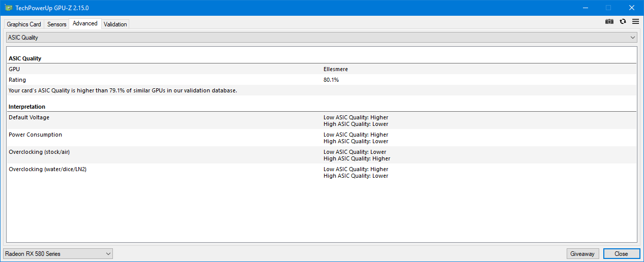The image size is (644, 262).
Task: Select the Overclocking (stock/air) row
Action: (x=321, y=155)
